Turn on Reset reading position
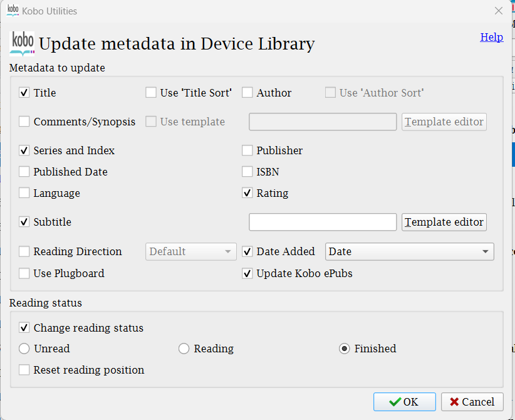This screenshot has height=420, width=515. (24, 370)
